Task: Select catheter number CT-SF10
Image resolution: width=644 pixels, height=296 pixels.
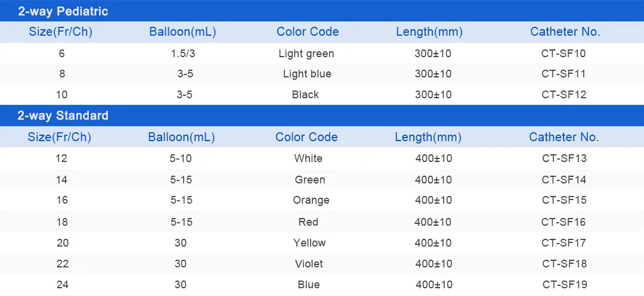Action: pyautogui.click(x=563, y=54)
